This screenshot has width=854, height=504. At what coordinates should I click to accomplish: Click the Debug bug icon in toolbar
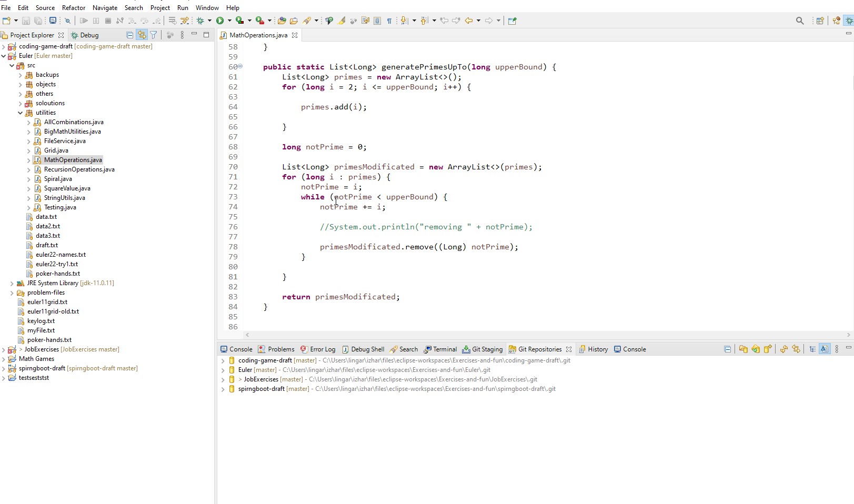click(x=200, y=21)
